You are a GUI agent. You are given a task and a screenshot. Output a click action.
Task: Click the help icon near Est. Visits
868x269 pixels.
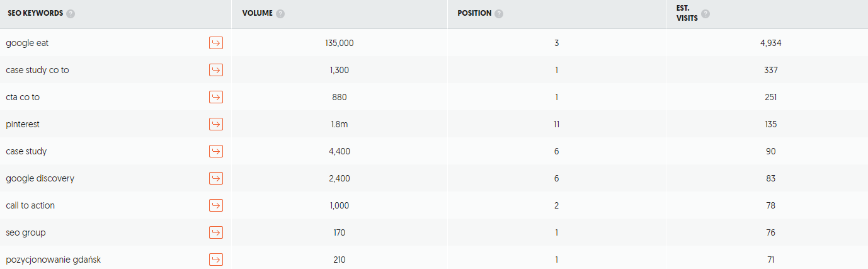[705, 14]
